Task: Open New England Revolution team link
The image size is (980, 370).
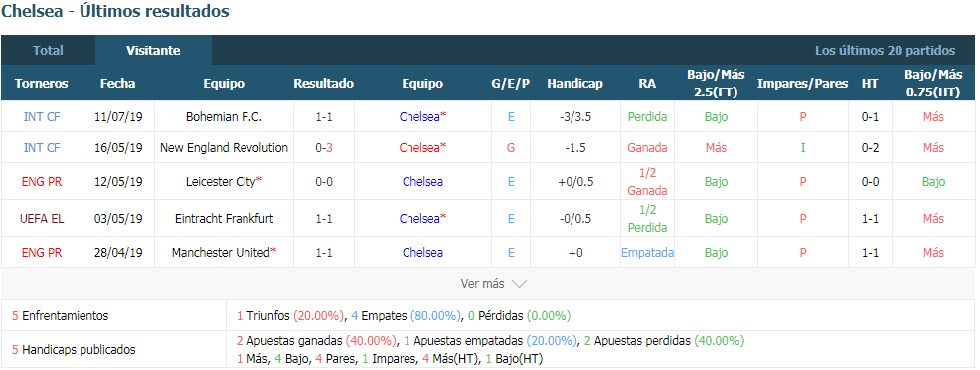Action: click(224, 148)
